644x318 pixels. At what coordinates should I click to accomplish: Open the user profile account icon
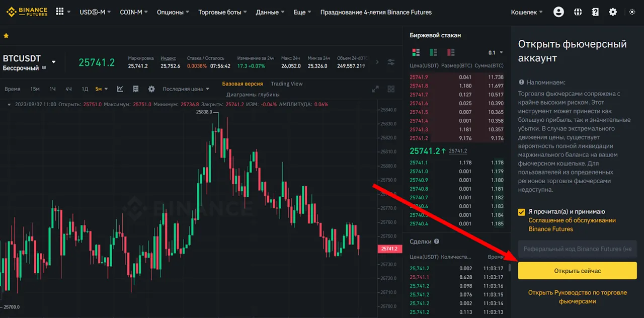[558, 12]
